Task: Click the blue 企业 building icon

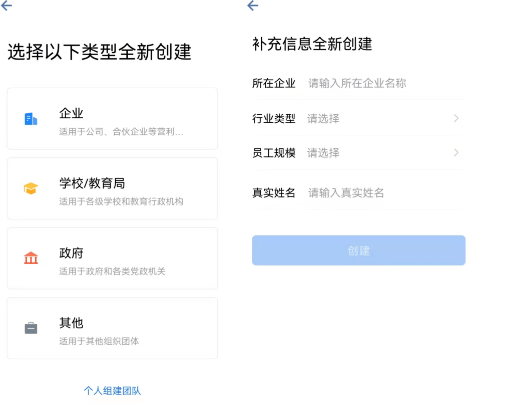Action: coord(31,119)
